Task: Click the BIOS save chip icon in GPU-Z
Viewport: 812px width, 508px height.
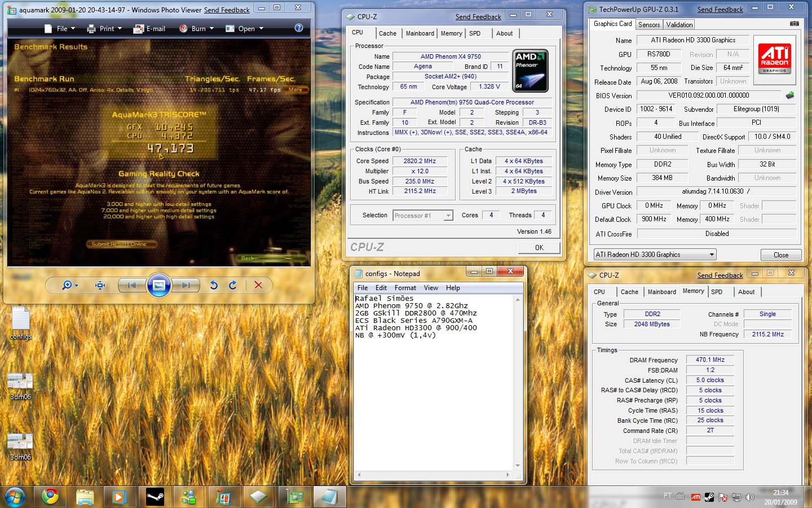Action: tap(789, 95)
